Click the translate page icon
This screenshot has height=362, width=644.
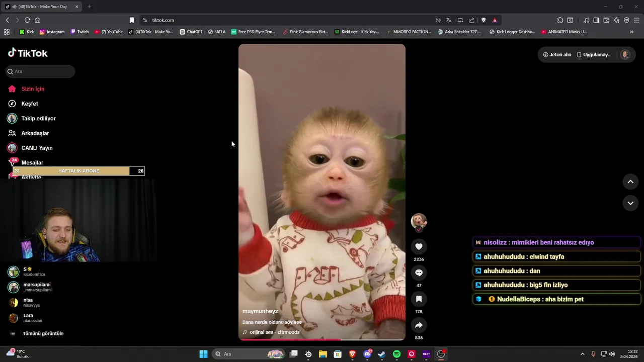449,20
